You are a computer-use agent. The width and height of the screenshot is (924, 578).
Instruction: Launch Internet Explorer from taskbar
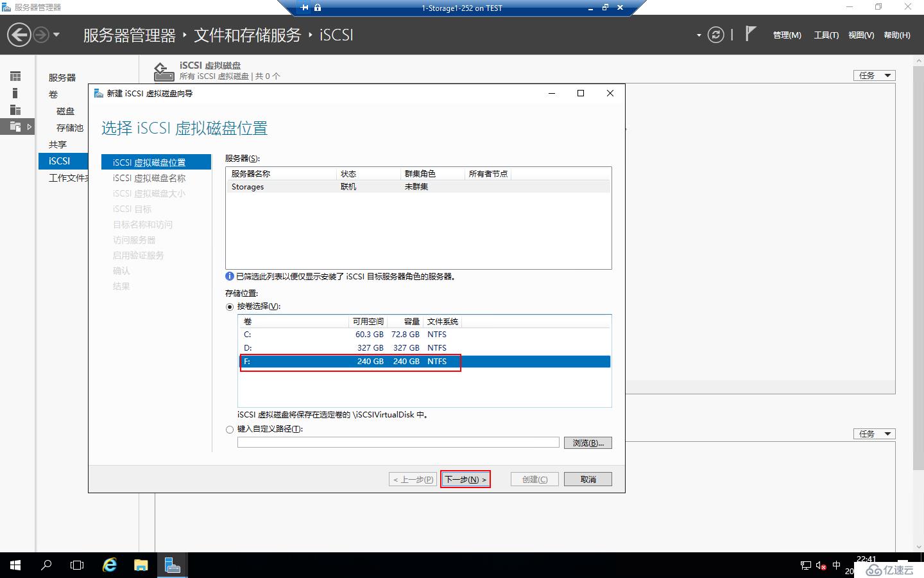(110, 565)
